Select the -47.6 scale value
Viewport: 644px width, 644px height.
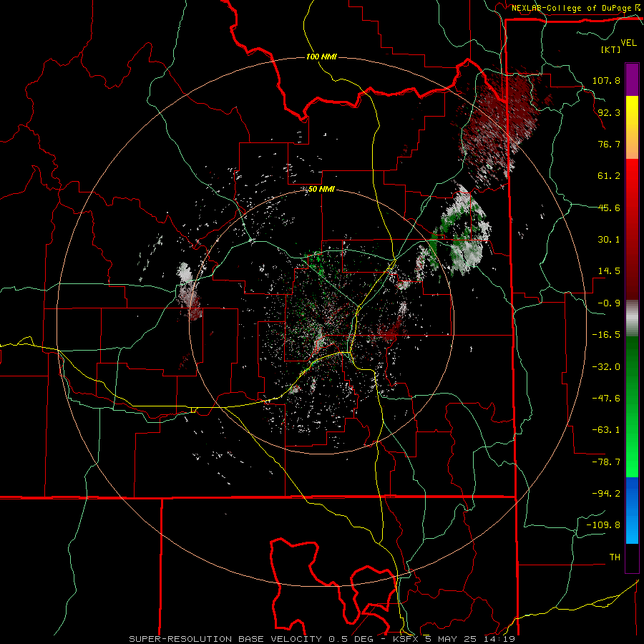[x=606, y=399]
